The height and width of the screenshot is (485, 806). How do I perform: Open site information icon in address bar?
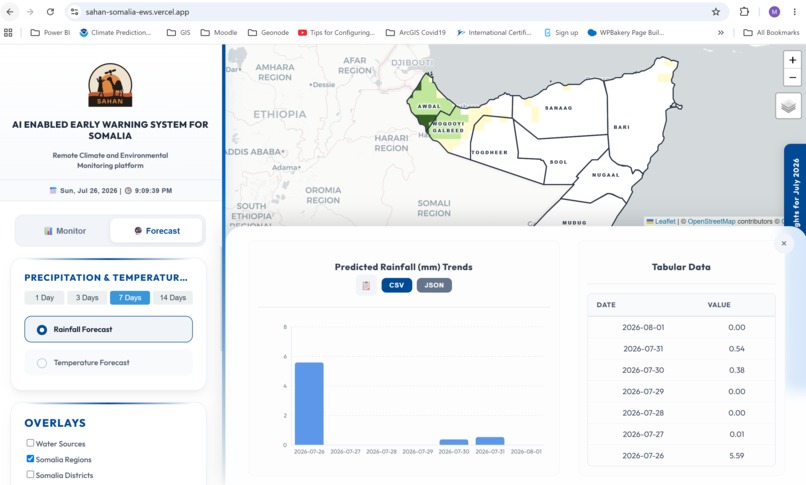(x=75, y=12)
